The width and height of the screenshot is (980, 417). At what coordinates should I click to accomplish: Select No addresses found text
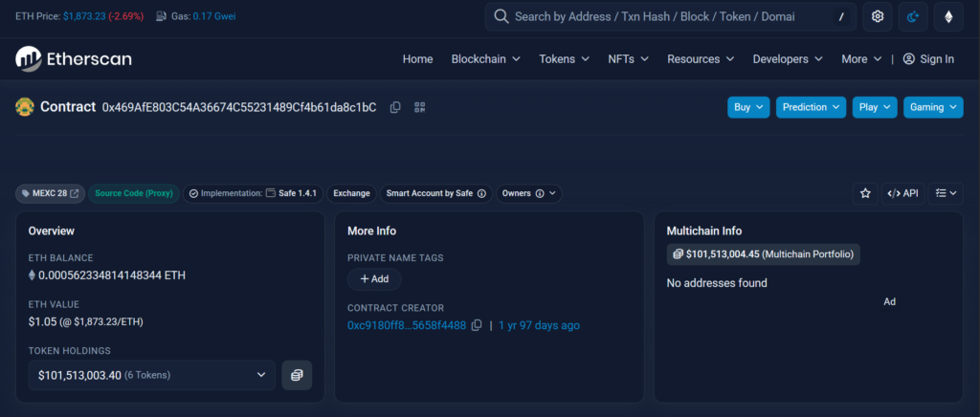click(717, 283)
